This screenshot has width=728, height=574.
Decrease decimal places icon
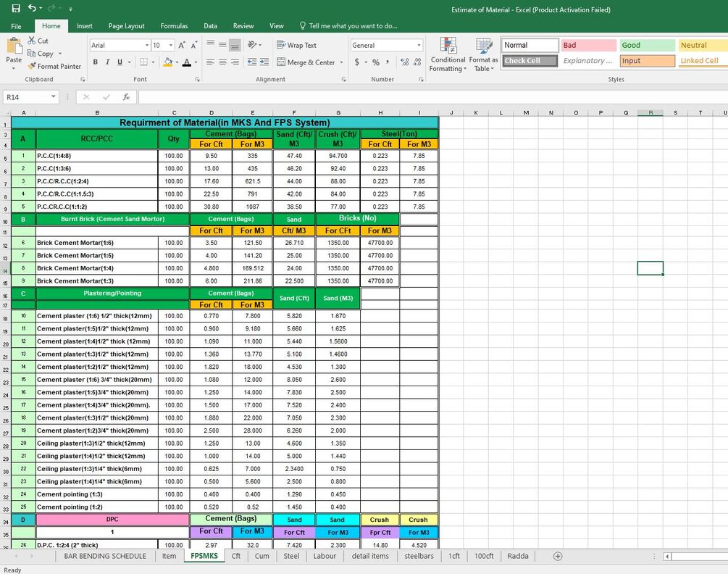click(x=417, y=62)
